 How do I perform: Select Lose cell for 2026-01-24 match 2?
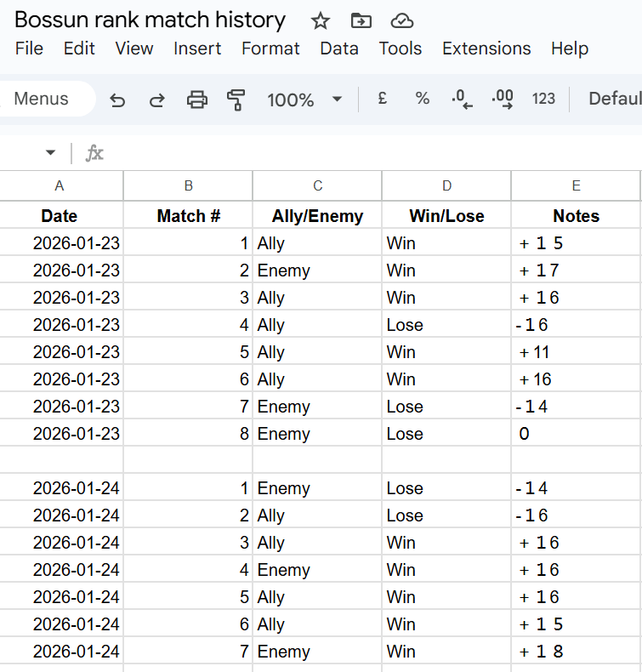[x=446, y=515]
